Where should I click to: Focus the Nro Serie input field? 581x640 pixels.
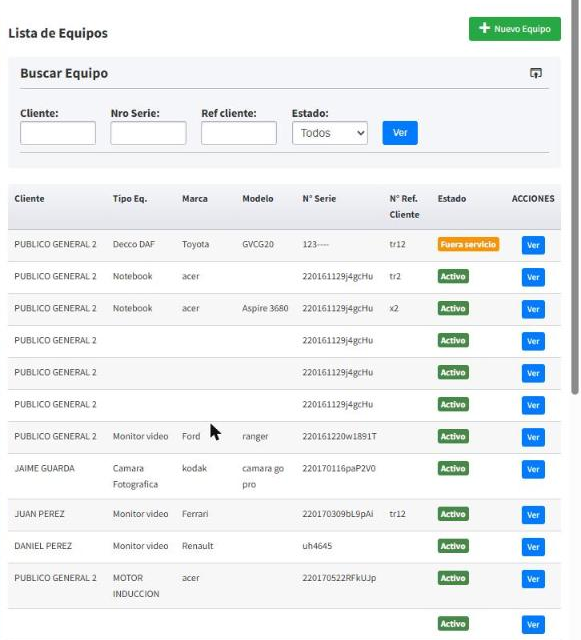click(x=148, y=133)
